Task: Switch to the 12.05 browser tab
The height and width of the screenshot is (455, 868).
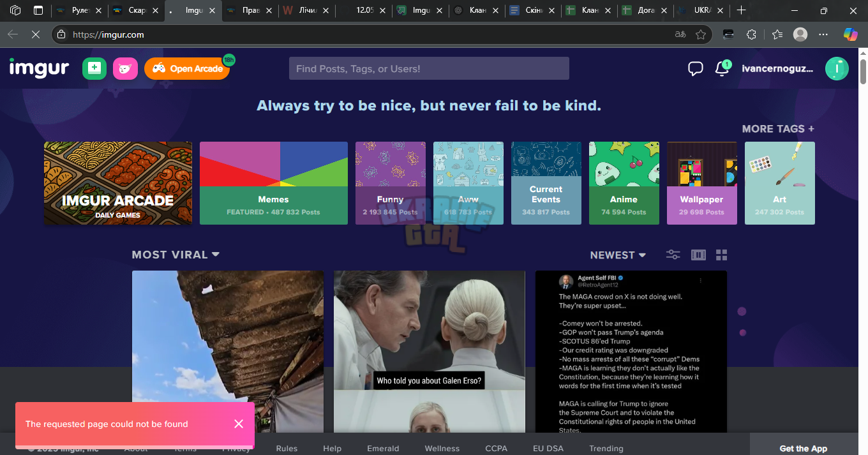Action: [365, 10]
